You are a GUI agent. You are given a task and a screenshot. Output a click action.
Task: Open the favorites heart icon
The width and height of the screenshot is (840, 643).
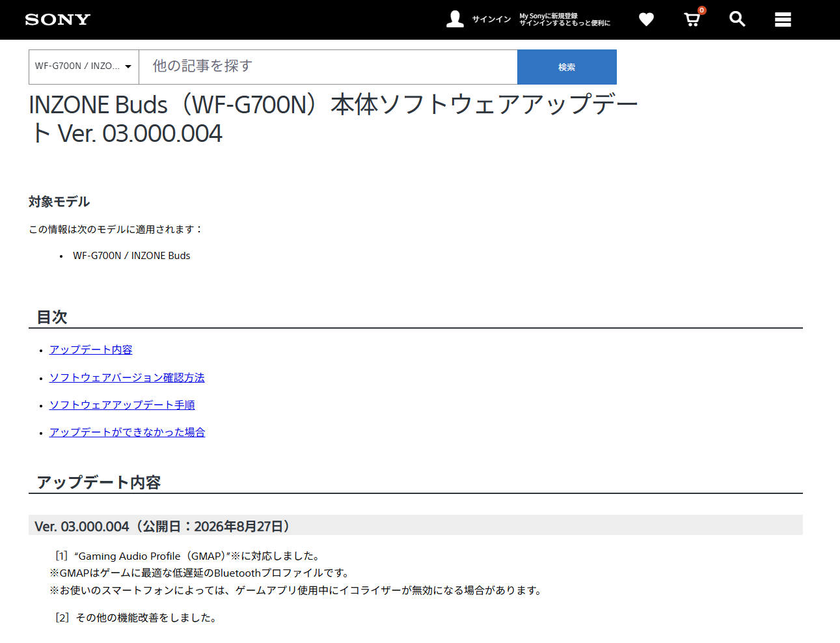coord(646,20)
